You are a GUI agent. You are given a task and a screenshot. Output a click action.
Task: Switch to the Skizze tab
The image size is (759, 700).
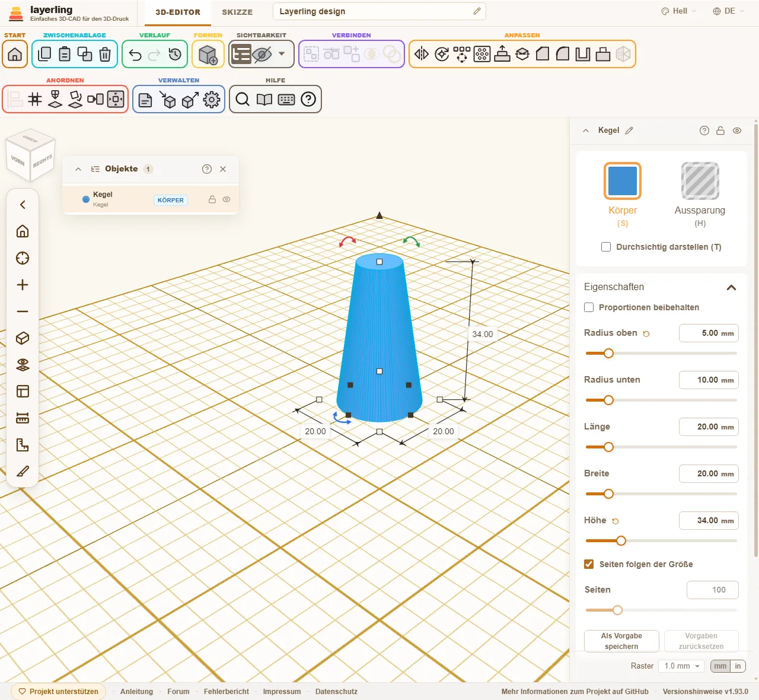237,12
